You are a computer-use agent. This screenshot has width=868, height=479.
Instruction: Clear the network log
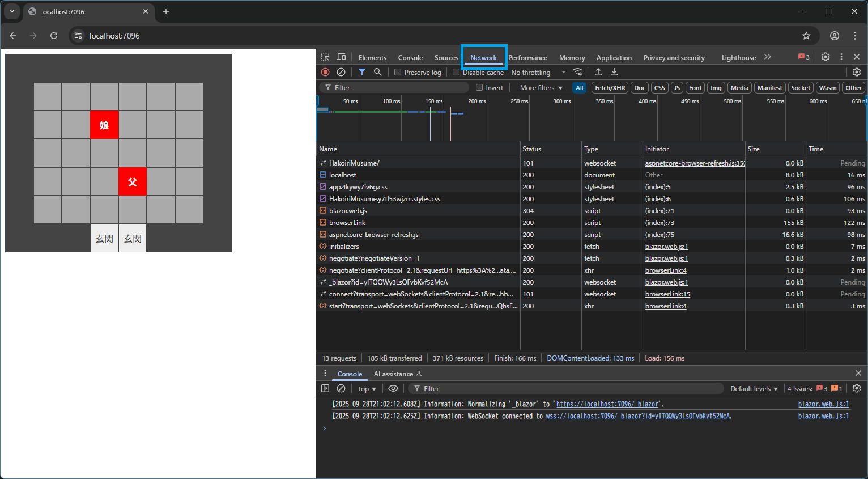(341, 72)
